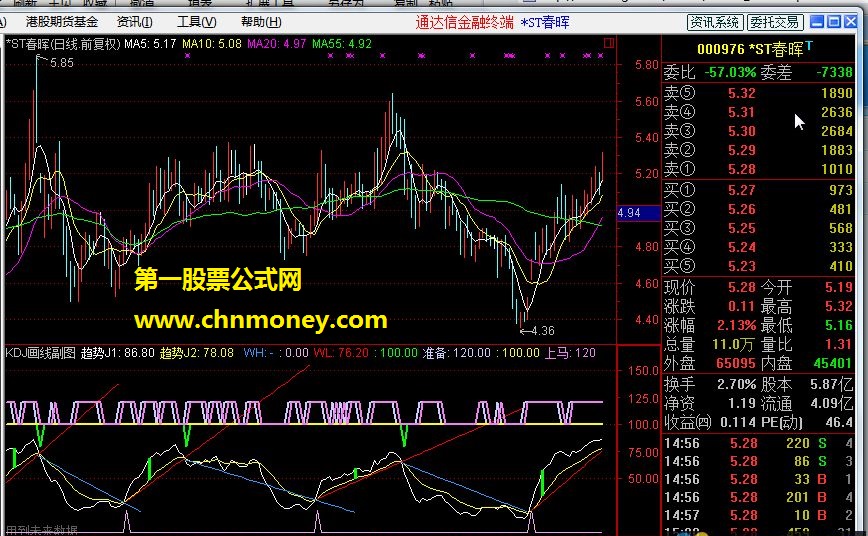Viewport: 868px width, 536px height.
Task: Click the 准备: 120.00 label
Action: [x=457, y=353]
